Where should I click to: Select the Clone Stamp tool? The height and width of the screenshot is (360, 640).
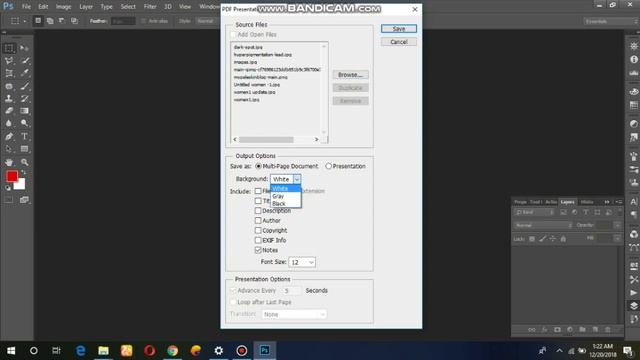pos(9,98)
